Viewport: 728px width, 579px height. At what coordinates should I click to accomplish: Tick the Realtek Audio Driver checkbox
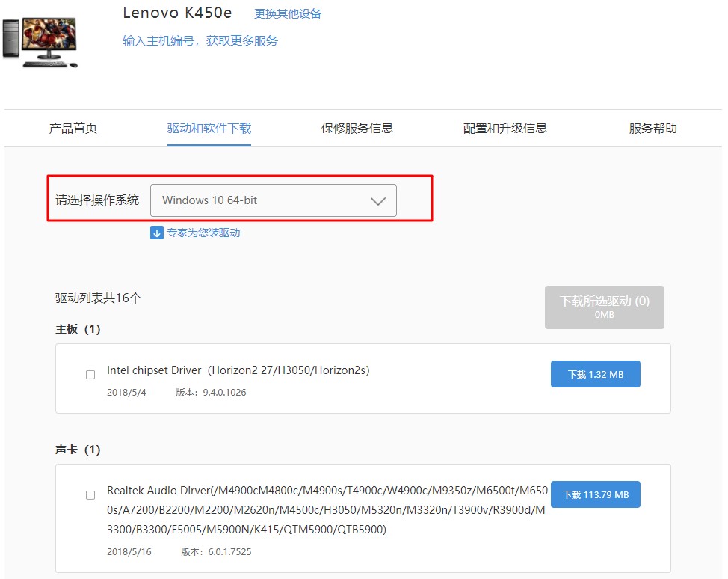90,495
